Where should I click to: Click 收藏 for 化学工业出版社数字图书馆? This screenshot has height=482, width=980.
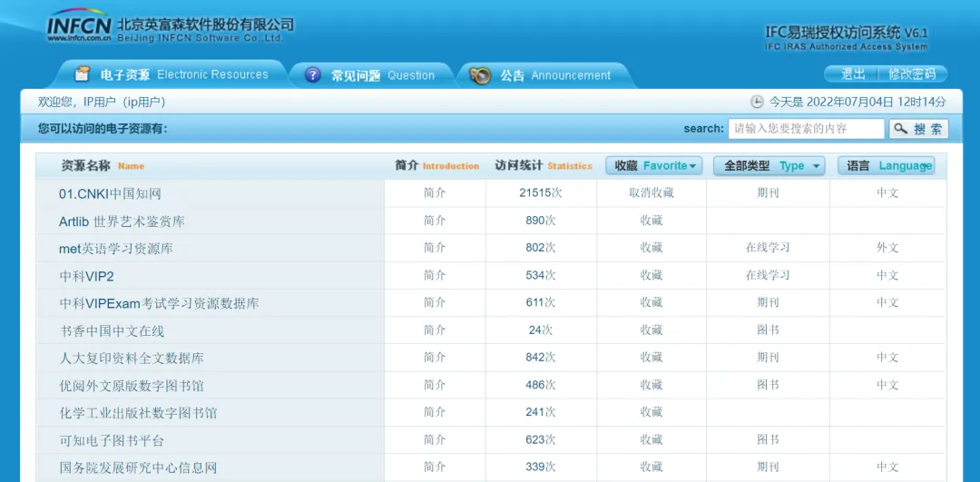click(x=652, y=412)
